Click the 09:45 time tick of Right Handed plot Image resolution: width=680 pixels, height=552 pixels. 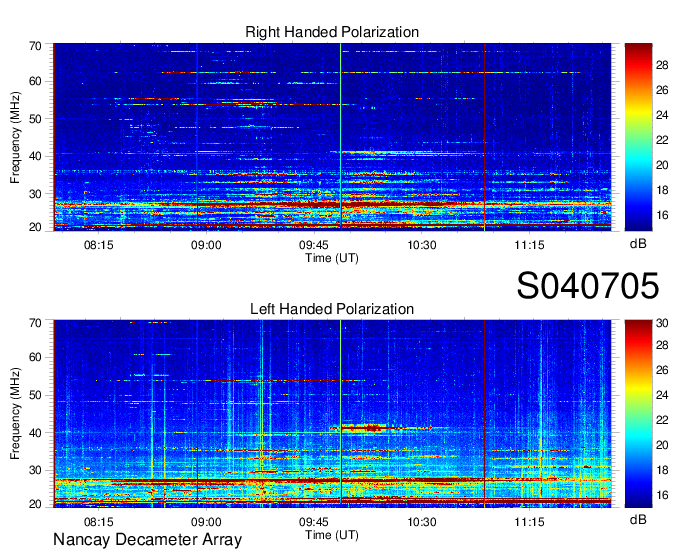[x=314, y=245]
